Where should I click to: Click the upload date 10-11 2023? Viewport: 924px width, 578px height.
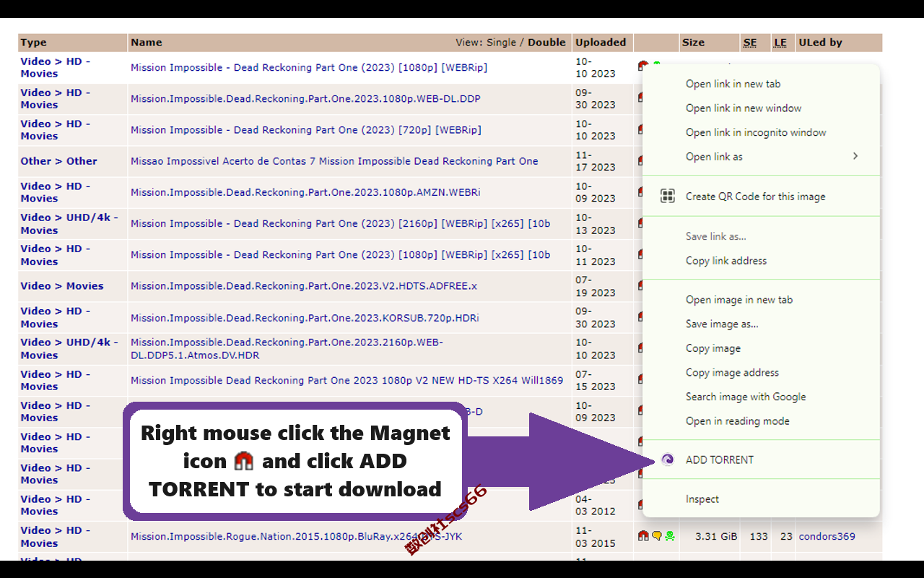click(595, 255)
